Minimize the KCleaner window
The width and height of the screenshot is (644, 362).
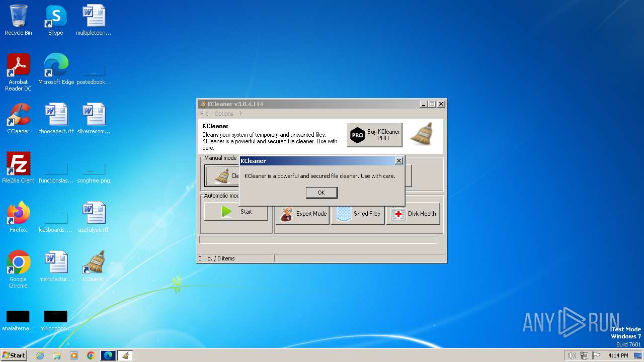(424, 104)
